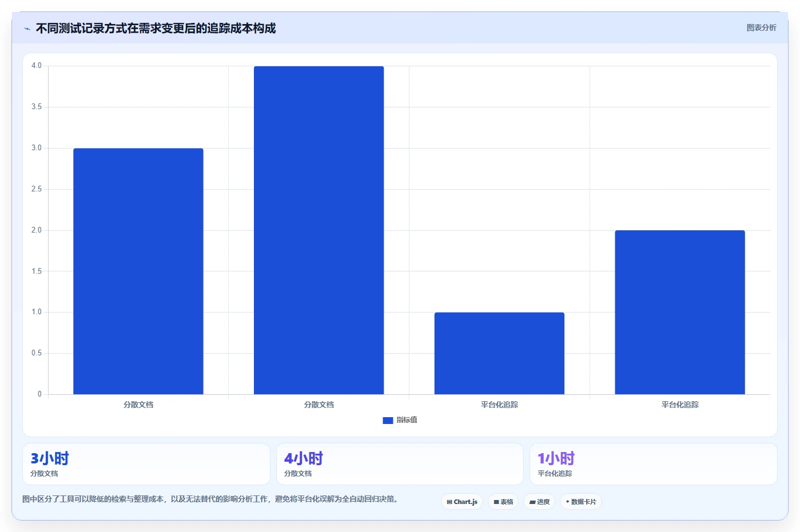Select the 数据卡片 chip label

pyautogui.click(x=583, y=502)
